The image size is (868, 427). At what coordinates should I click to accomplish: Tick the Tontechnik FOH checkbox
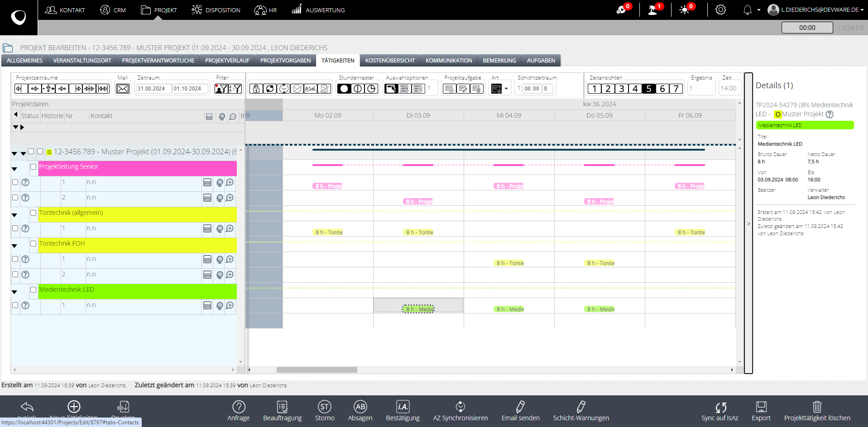(x=33, y=243)
